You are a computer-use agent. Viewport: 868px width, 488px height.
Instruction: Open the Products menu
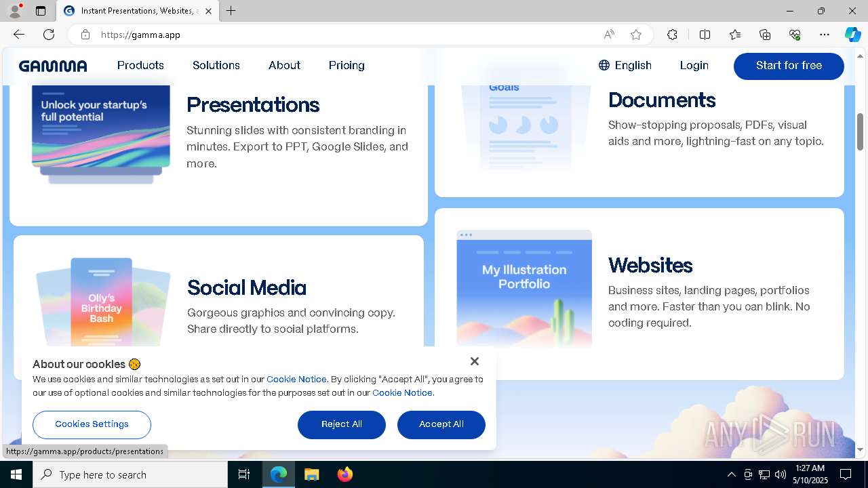[140, 65]
